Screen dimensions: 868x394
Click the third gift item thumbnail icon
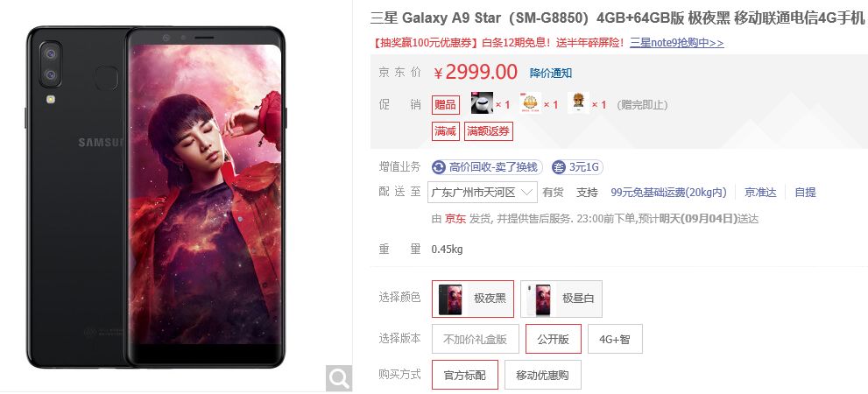578,103
